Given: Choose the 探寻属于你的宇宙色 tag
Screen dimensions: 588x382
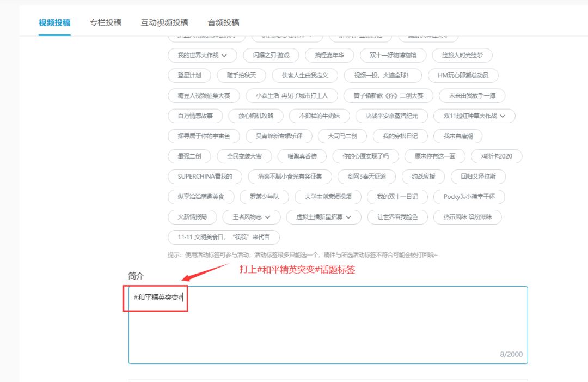Looking at the screenshot, I should [204, 136].
